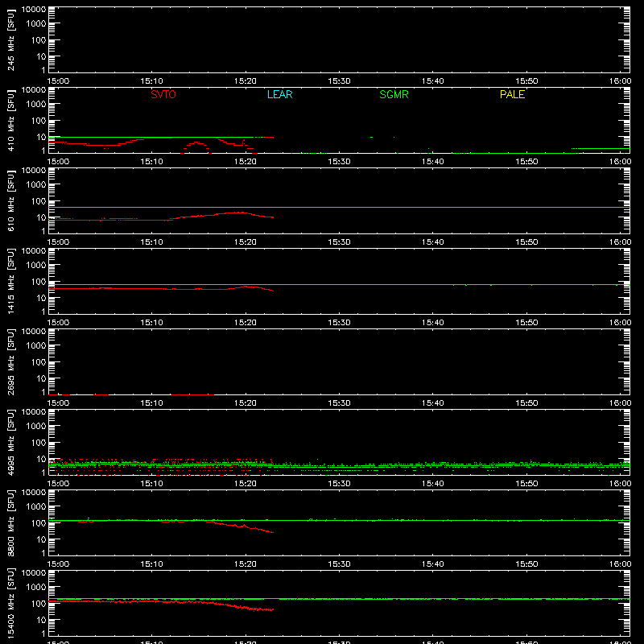Select the 2695 MHz [SFU] axis title
The image size is (644, 644).
coord(11,361)
